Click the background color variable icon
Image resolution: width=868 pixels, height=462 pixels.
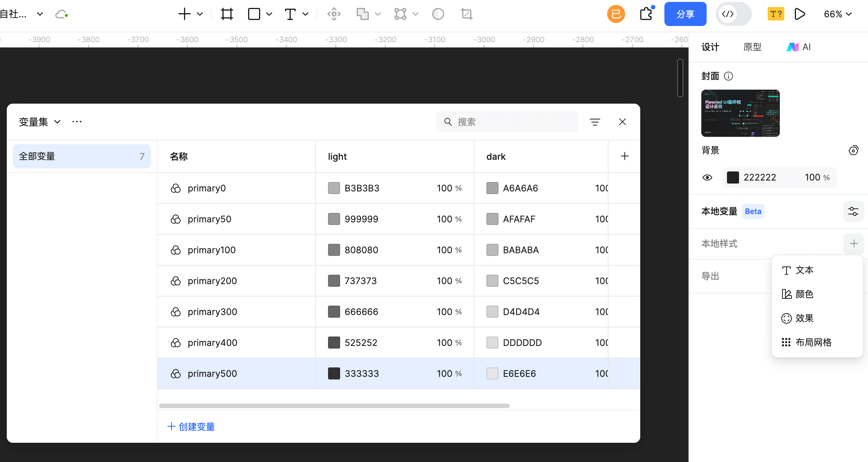[x=853, y=150]
